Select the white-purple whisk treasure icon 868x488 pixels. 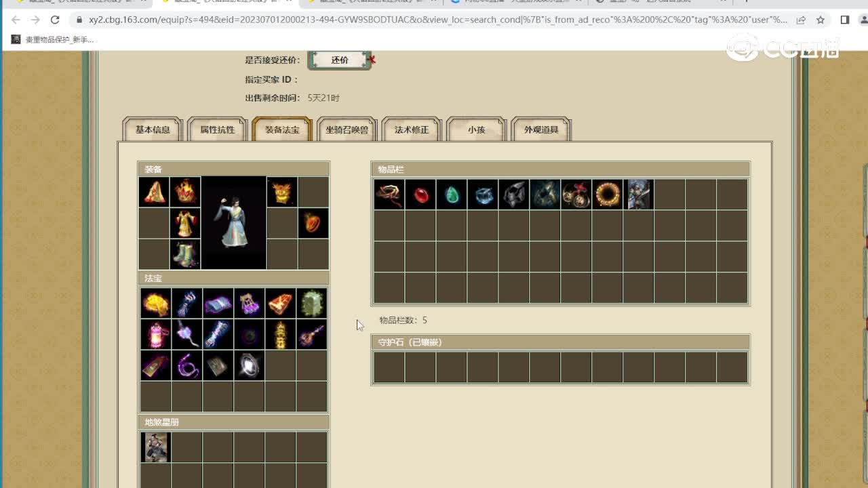(x=186, y=334)
